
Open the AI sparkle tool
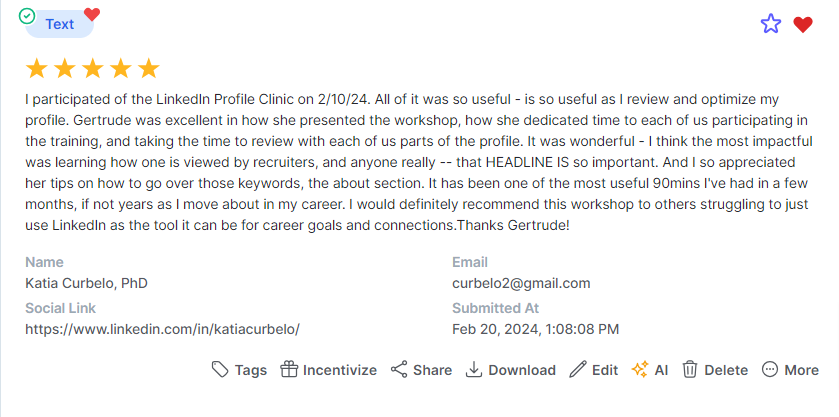pos(649,370)
